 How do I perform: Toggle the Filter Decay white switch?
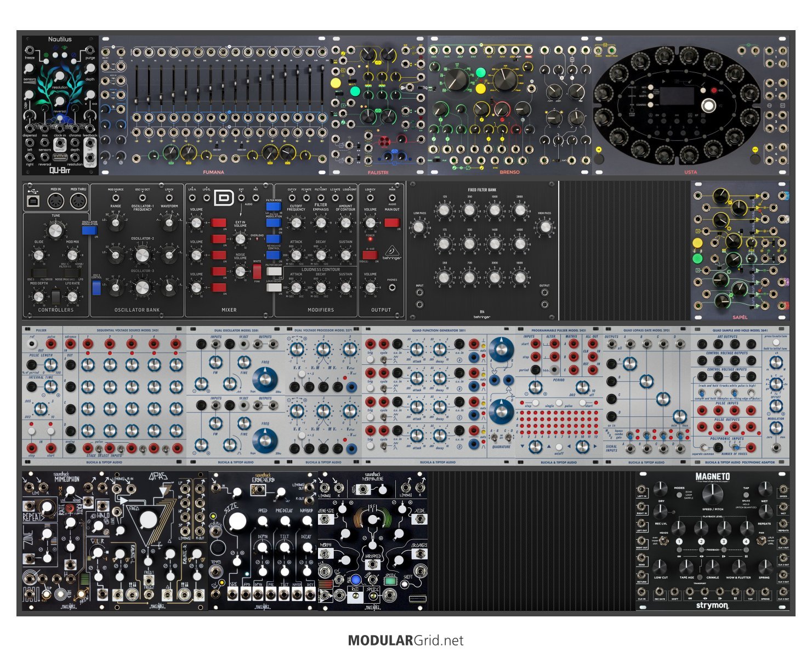click(274, 271)
